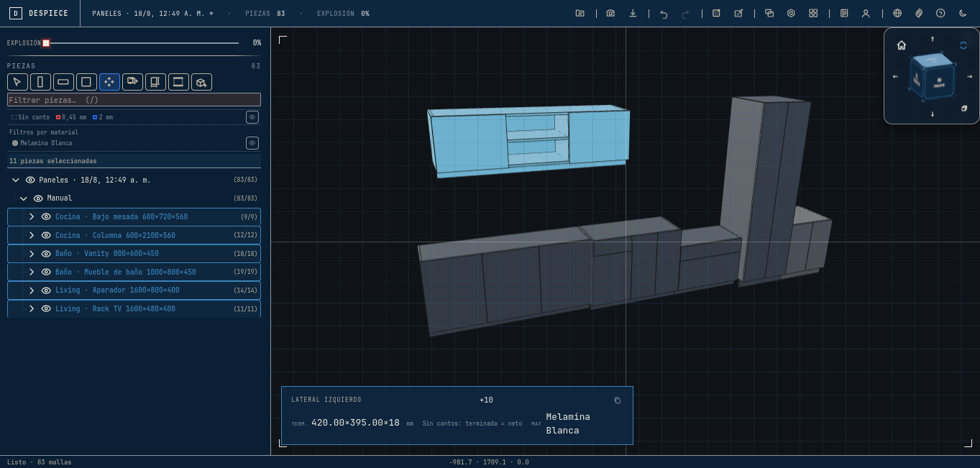
Task: Open user profile icon in top toolbar
Action: pos(866,13)
